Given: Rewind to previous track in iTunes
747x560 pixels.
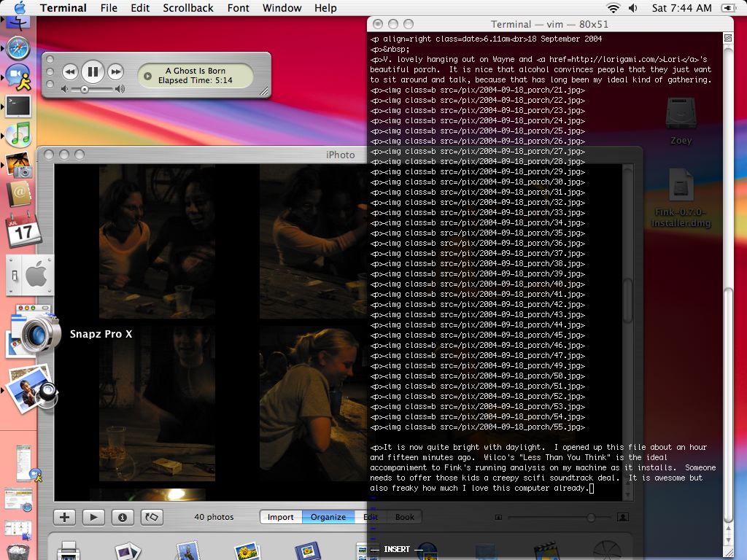Looking at the screenshot, I should pos(70,71).
